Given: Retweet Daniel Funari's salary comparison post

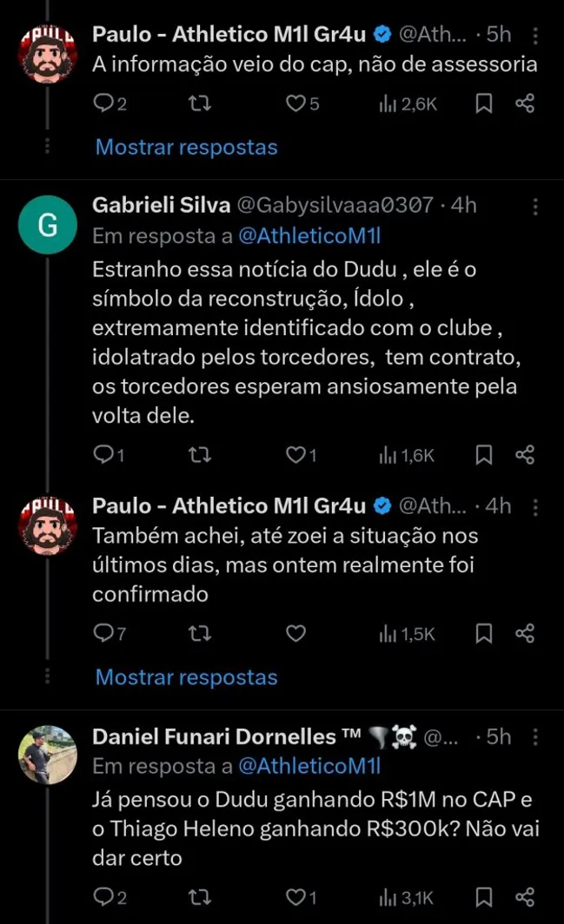Looking at the screenshot, I should [199, 896].
